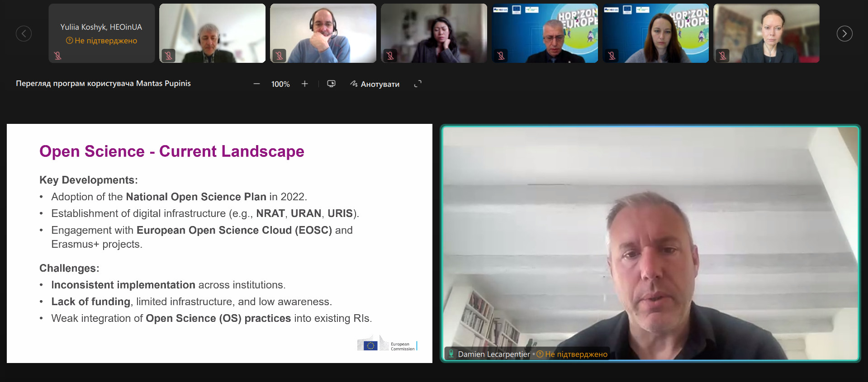Click the pop-out shared content icon
Image resolution: width=868 pixels, height=382 pixels.
331,84
